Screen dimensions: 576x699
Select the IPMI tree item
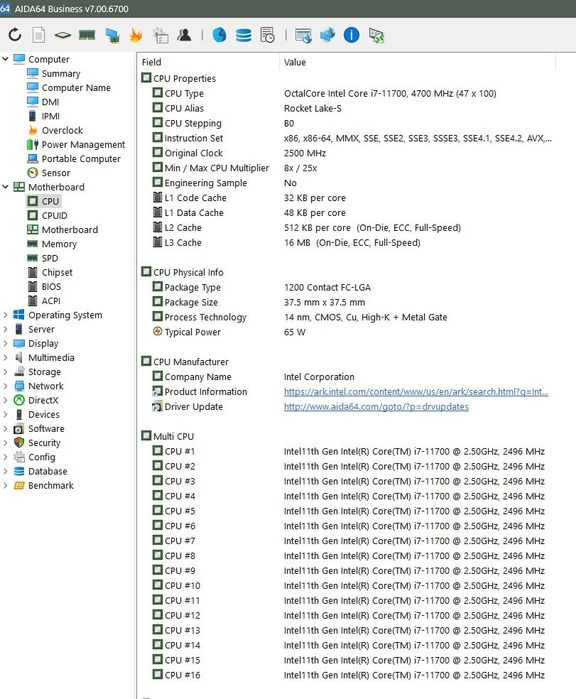pyautogui.click(x=43, y=116)
